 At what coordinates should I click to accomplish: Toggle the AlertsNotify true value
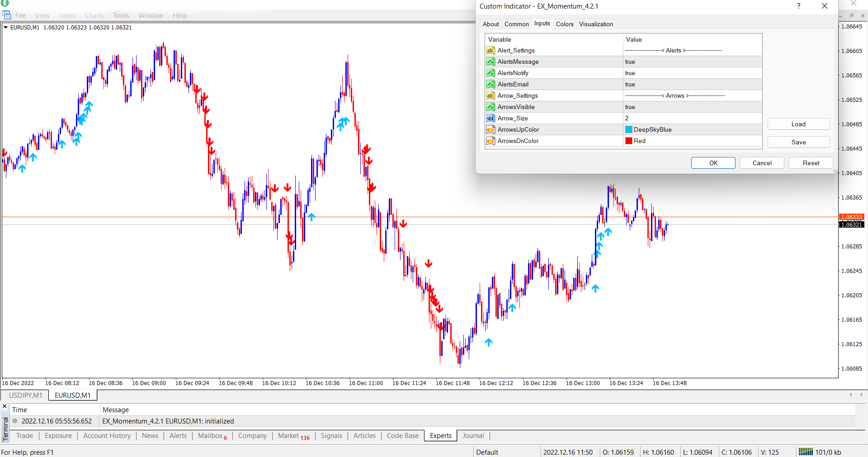click(630, 73)
